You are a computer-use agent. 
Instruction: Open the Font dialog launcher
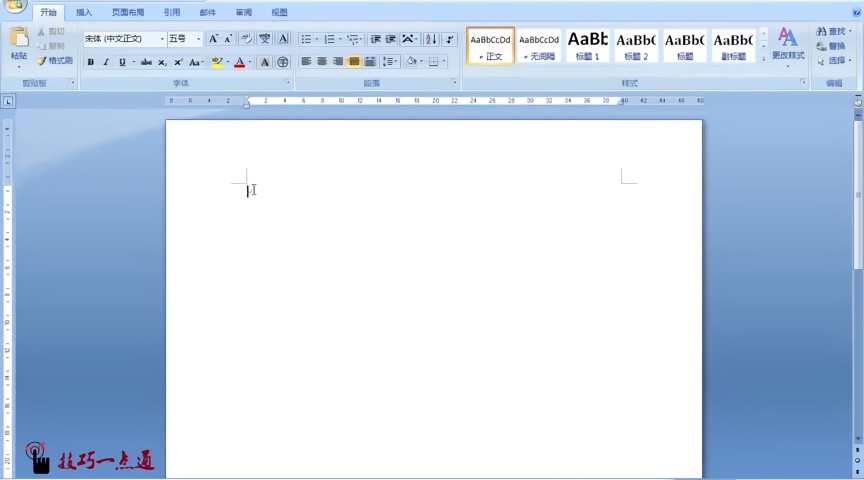pyautogui.click(x=287, y=82)
